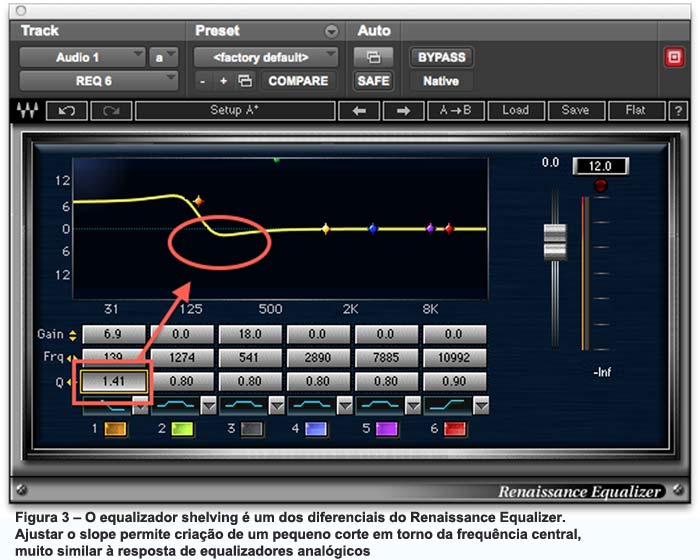Open band 4 filter type dropdown arrow
700x560 pixels.
[x=345, y=405]
